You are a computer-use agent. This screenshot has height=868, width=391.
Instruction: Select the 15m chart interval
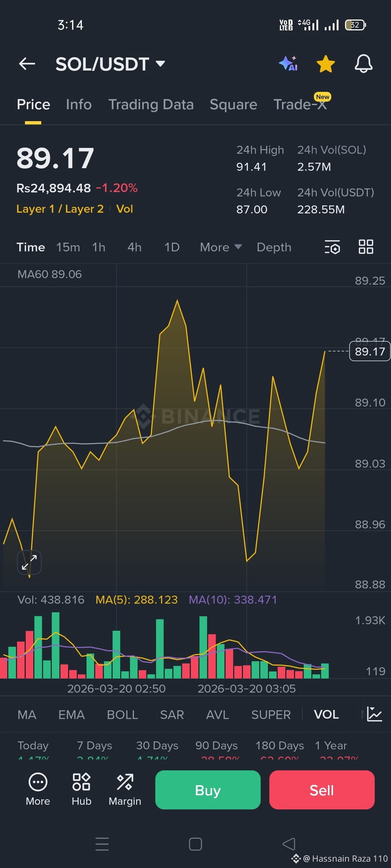pyautogui.click(x=68, y=247)
